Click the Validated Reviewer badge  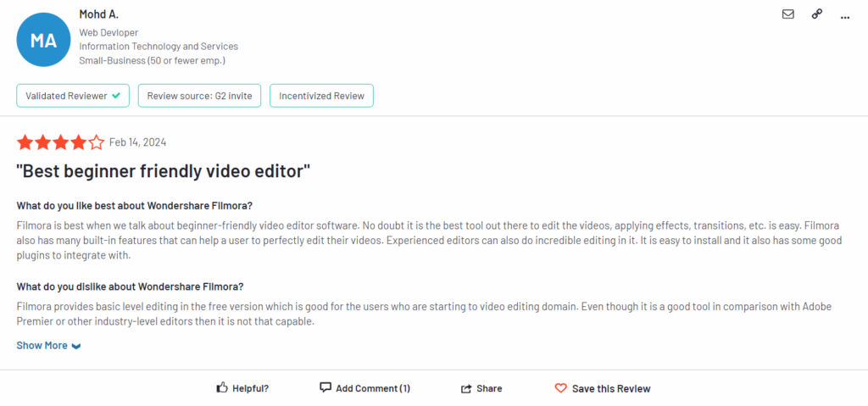[73, 96]
